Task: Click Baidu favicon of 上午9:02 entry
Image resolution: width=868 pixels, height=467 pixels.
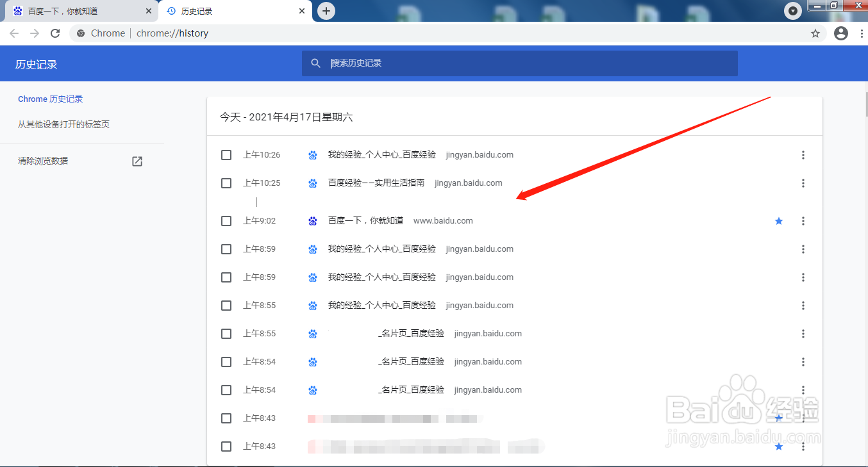Action: click(313, 221)
